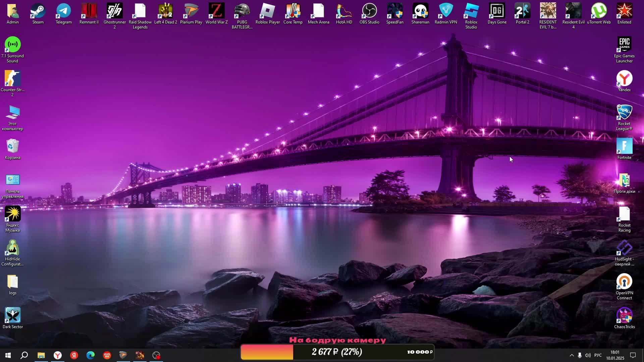The height and width of the screenshot is (362, 644).
Task: Click the Roblox Studio shortcut
Action: [471, 16]
